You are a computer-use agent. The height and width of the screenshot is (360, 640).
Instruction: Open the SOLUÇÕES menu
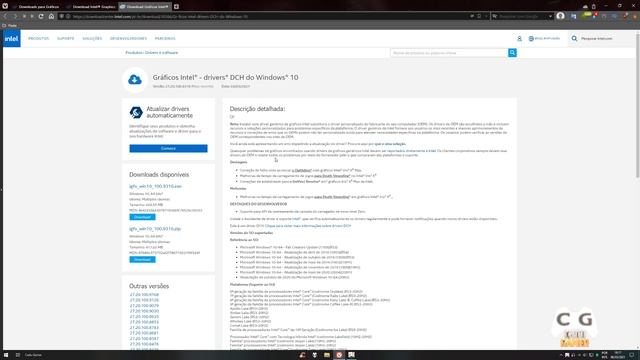tap(92, 38)
